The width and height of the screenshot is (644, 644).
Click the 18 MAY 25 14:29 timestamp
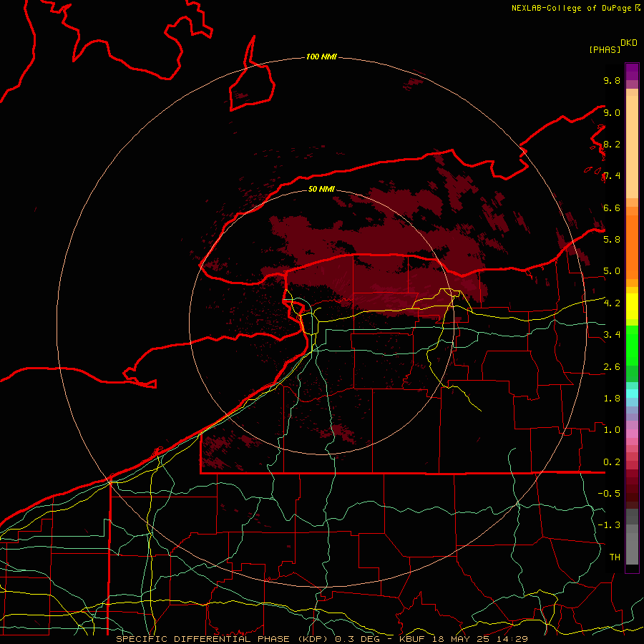click(480, 639)
